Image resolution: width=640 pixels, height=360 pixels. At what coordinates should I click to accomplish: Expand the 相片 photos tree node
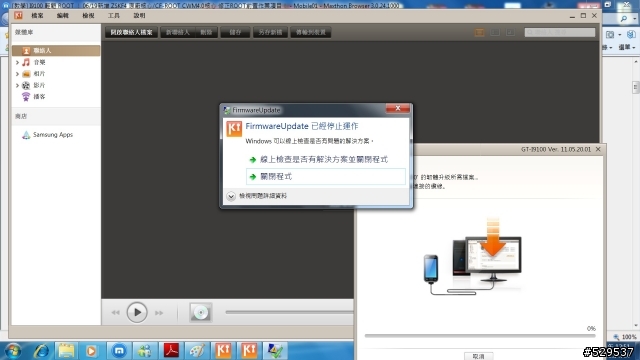tap(17, 74)
